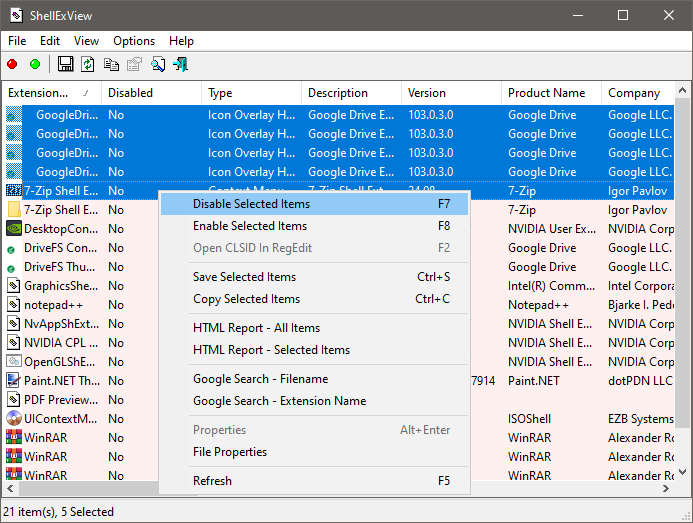
Task: Click the disc icon beside UIContextM row
Action: [14, 418]
